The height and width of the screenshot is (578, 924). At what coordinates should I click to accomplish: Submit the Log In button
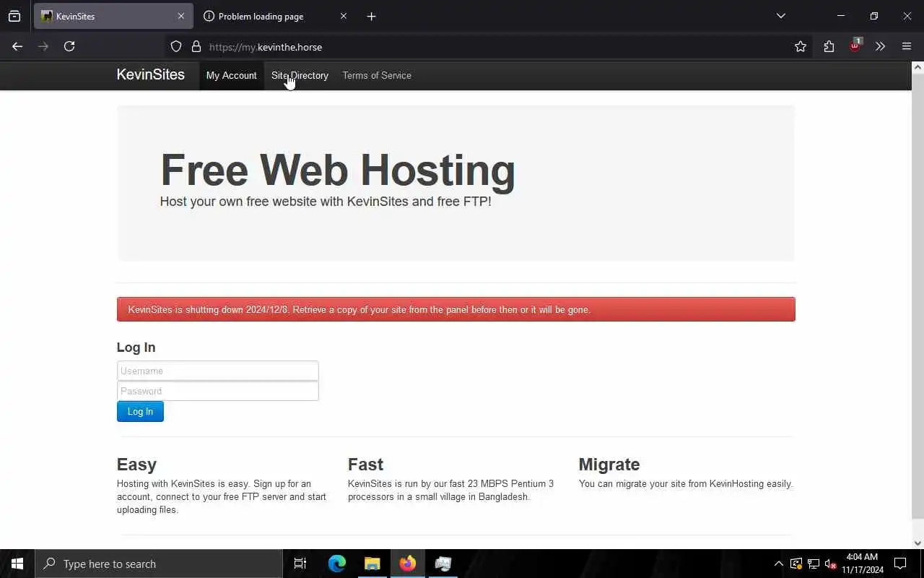(140, 411)
